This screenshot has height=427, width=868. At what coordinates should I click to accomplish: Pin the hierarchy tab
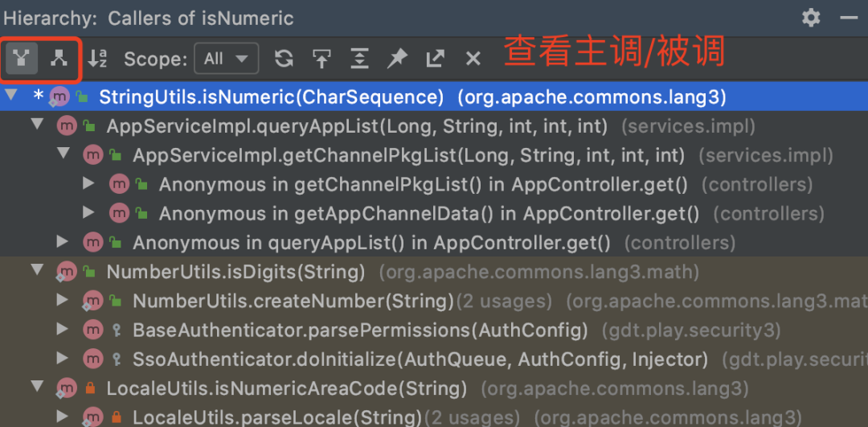coord(397,59)
